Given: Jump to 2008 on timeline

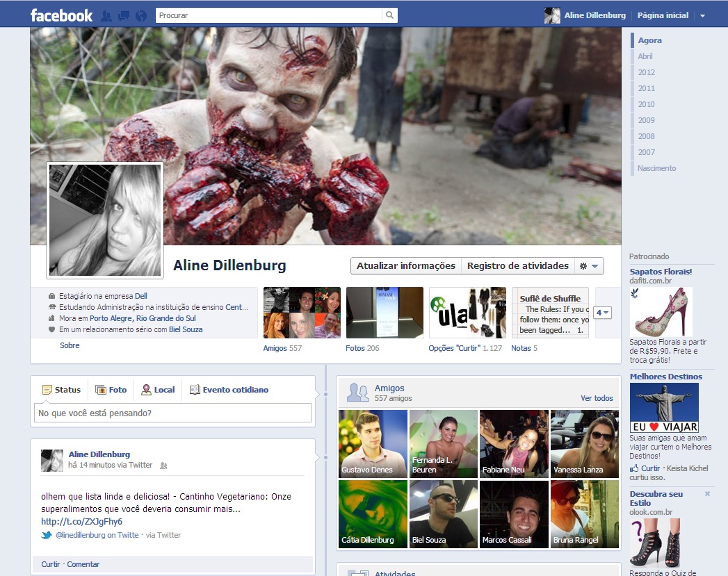Looking at the screenshot, I should point(646,136).
